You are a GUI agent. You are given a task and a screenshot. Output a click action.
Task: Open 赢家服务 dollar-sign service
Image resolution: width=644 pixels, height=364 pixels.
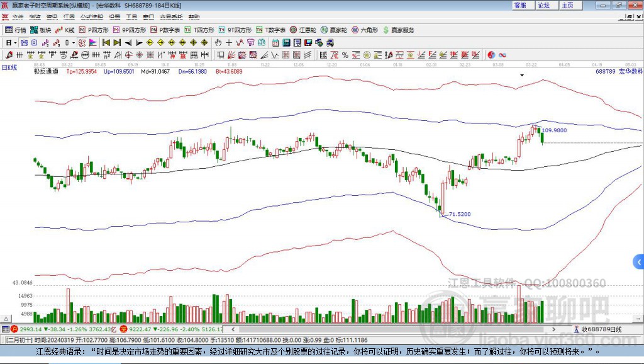pos(398,30)
